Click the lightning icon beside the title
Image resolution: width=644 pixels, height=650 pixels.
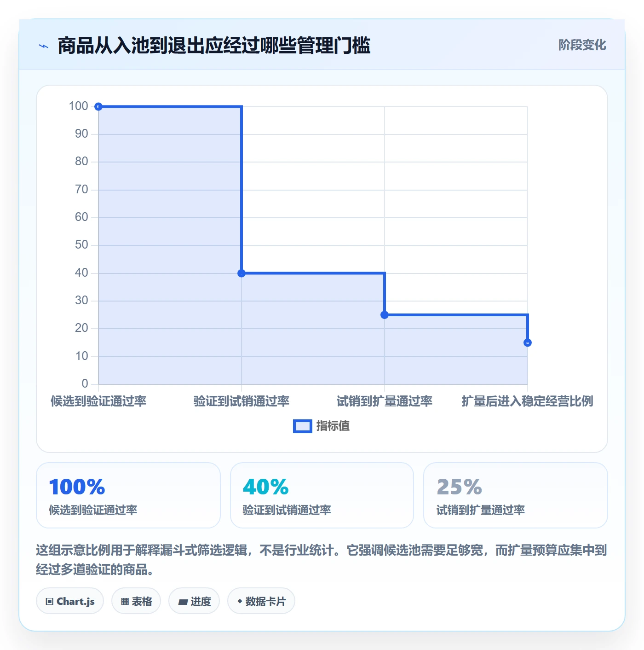coord(44,46)
